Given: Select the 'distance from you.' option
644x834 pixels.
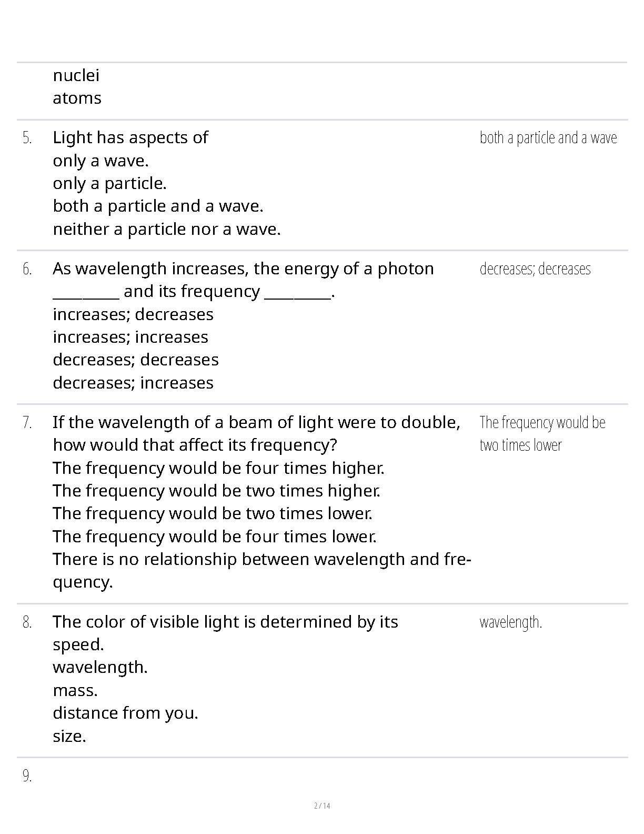Looking at the screenshot, I should (x=126, y=713).
